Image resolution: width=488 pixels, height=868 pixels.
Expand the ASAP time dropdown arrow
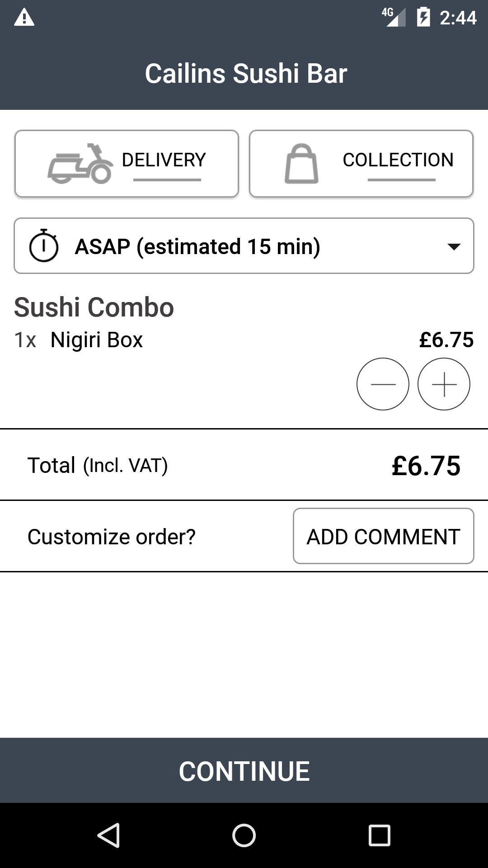click(x=454, y=246)
